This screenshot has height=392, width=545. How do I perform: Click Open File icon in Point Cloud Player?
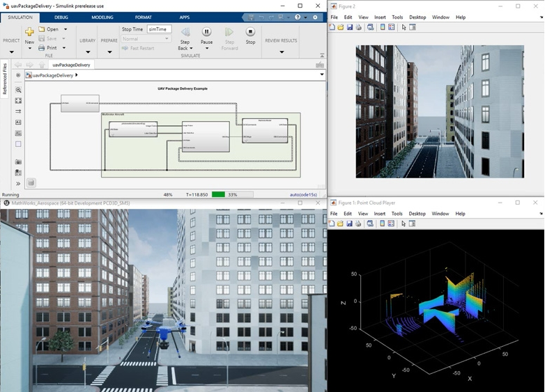(x=340, y=224)
